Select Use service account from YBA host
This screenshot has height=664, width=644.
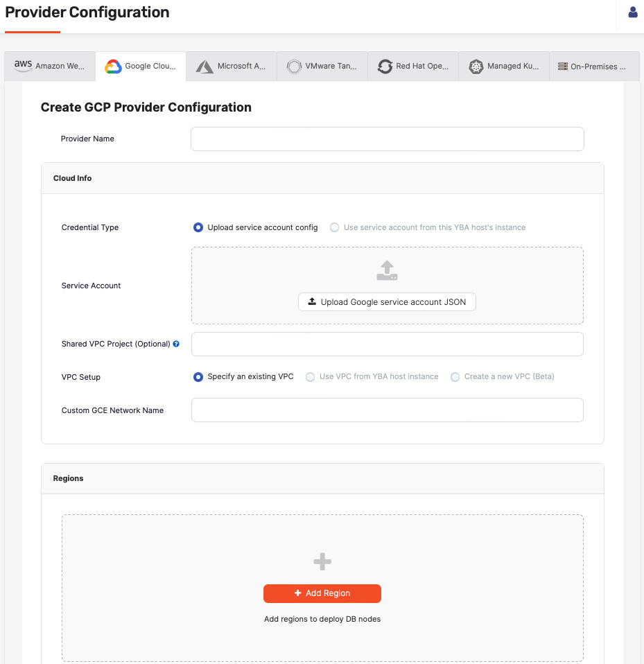(x=334, y=227)
